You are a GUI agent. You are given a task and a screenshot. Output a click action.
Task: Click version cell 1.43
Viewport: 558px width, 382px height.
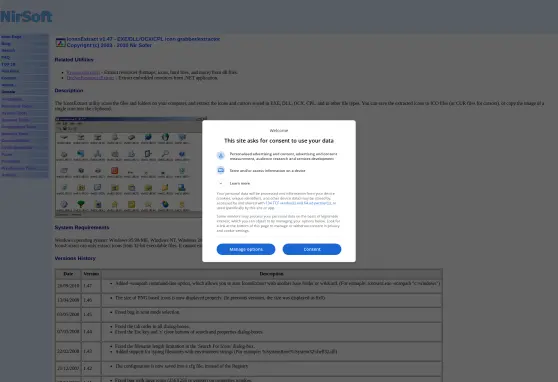pyautogui.click(x=91, y=351)
